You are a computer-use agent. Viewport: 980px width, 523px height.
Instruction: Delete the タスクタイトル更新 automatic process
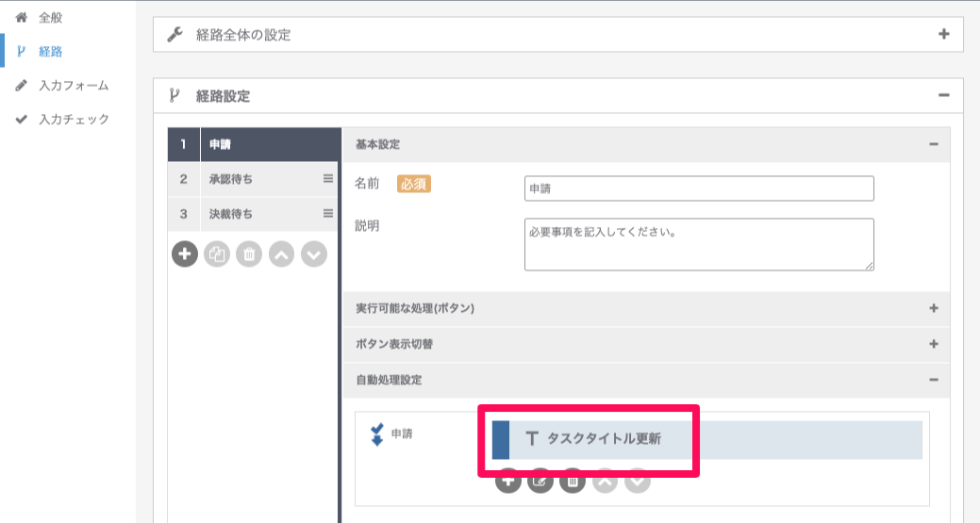pyautogui.click(x=573, y=481)
